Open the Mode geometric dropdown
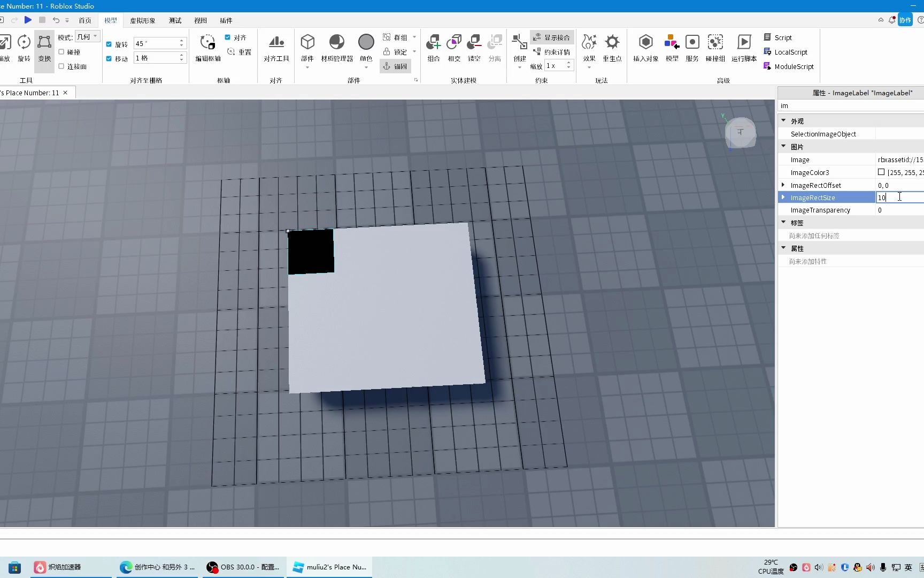Screen dimensions: 924x578 point(88,37)
